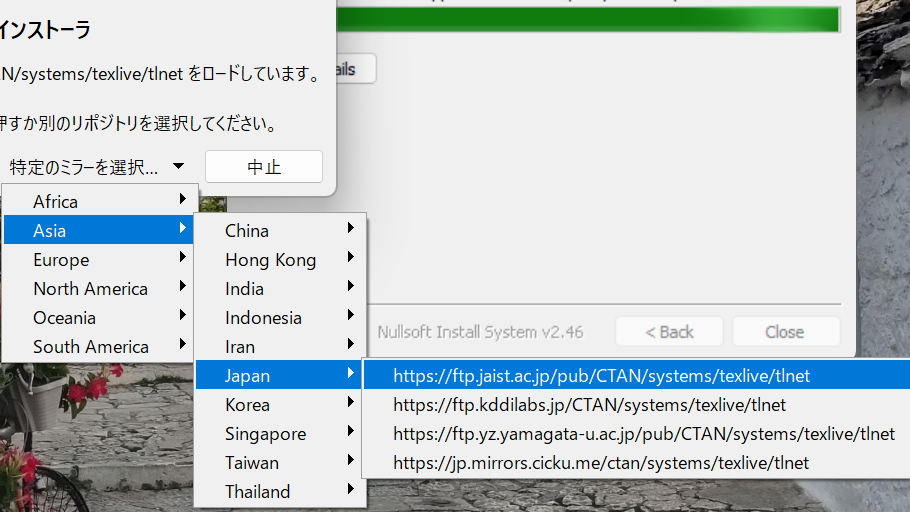Screen dimensions: 910x512
Task: Choose the jp.mirrors.cicku.me mirror
Action: click(601, 463)
